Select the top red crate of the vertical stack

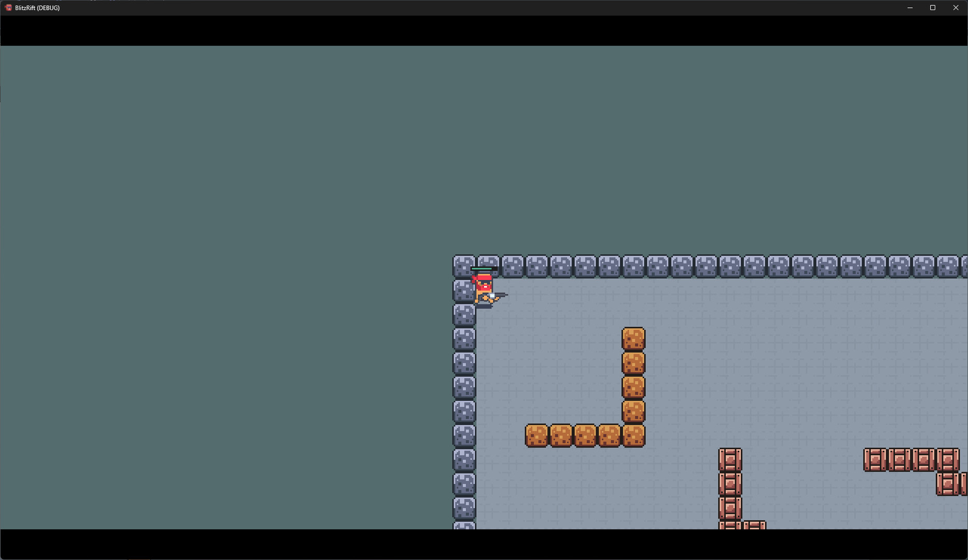[730, 460]
